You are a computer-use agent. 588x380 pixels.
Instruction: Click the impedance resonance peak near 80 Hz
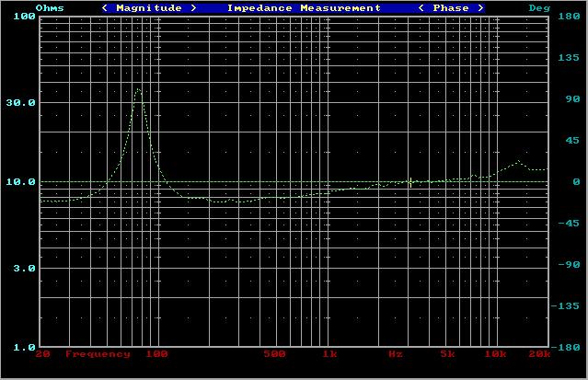(x=138, y=89)
